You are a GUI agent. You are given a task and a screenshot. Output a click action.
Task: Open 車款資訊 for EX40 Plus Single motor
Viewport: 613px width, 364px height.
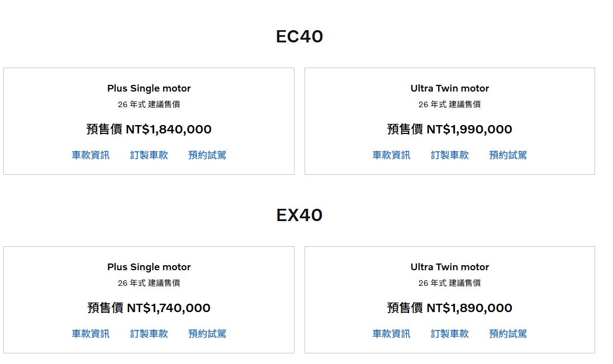click(x=90, y=334)
